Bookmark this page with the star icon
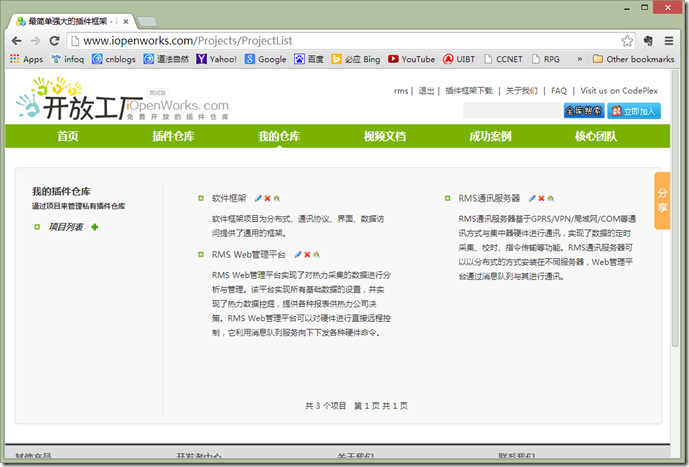The image size is (689, 467). tap(627, 41)
